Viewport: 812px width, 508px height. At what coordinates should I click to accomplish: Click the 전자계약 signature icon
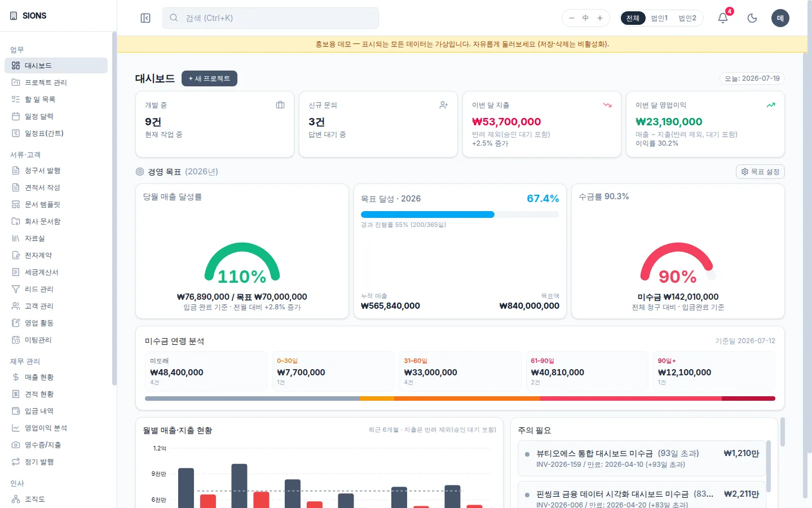(x=16, y=255)
